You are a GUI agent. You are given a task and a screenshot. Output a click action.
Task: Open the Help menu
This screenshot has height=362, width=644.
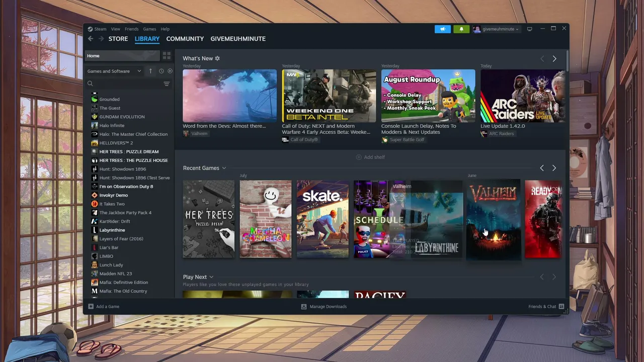(x=165, y=29)
